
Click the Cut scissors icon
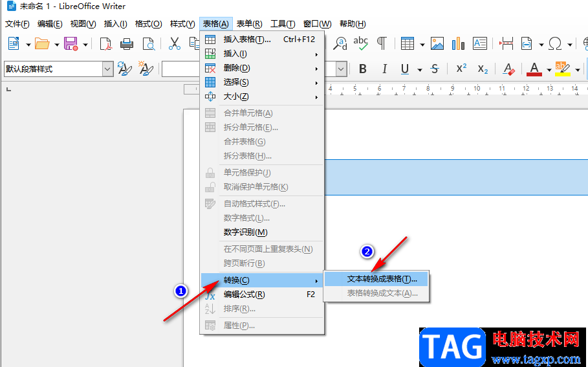pyautogui.click(x=175, y=44)
